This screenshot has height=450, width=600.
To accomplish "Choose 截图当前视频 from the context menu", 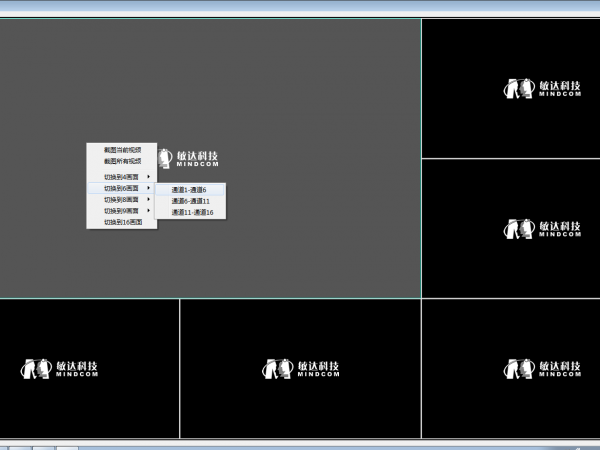I will pos(122,150).
